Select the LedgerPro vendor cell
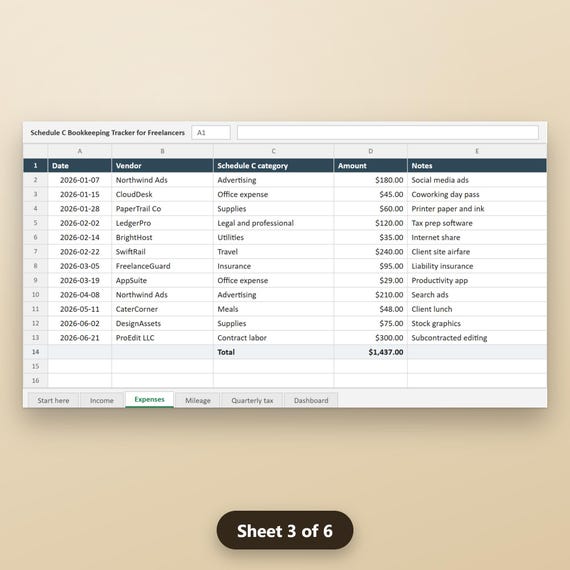Image resolution: width=570 pixels, height=570 pixels. [x=162, y=223]
